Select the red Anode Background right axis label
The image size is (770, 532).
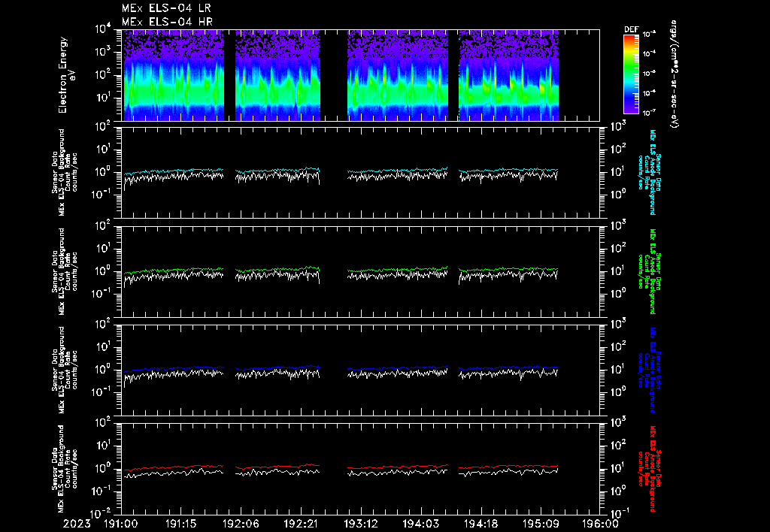[x=649, y=469]
